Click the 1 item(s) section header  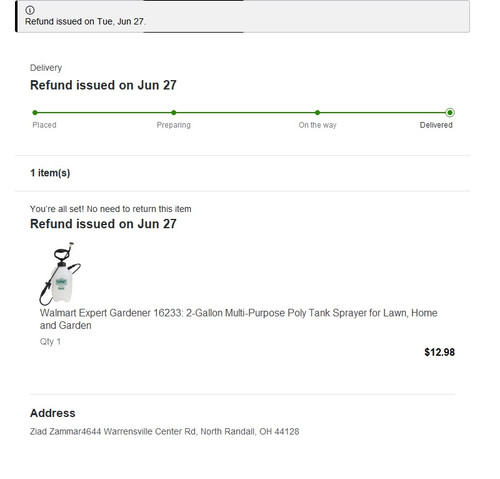[50, 173]
